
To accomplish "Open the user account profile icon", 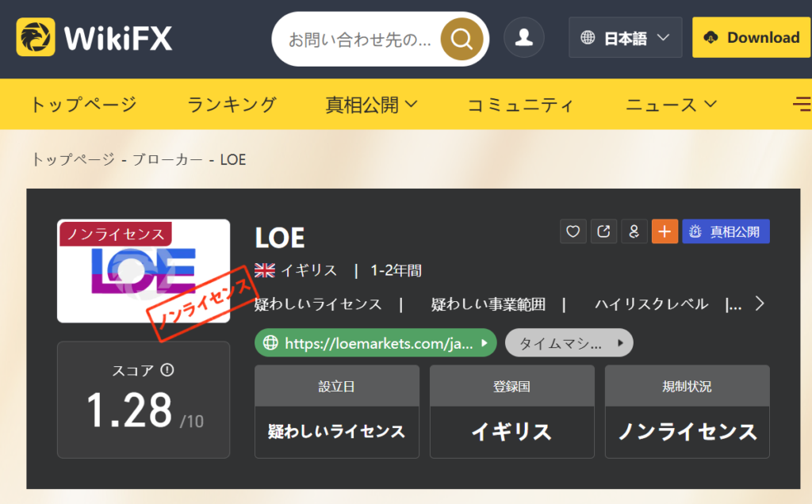I will point(524,38).
